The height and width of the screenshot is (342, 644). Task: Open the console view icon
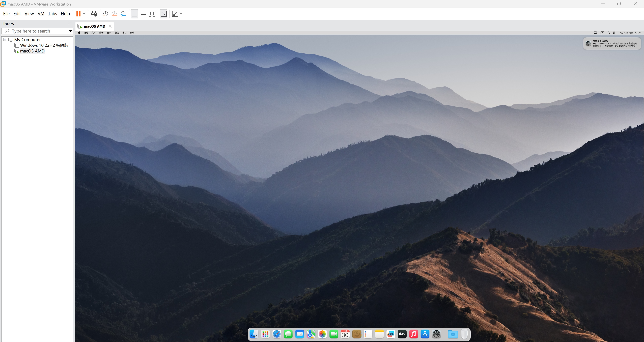point(163,14)
